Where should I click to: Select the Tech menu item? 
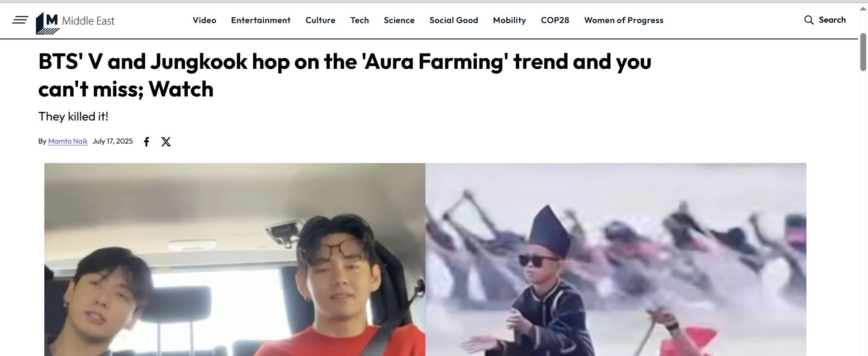click(x=360, y=20)
